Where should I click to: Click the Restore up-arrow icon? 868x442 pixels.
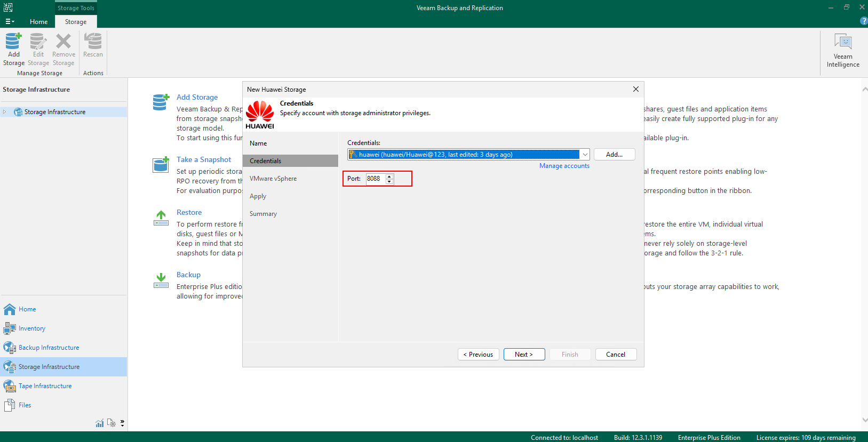[161, 218]
